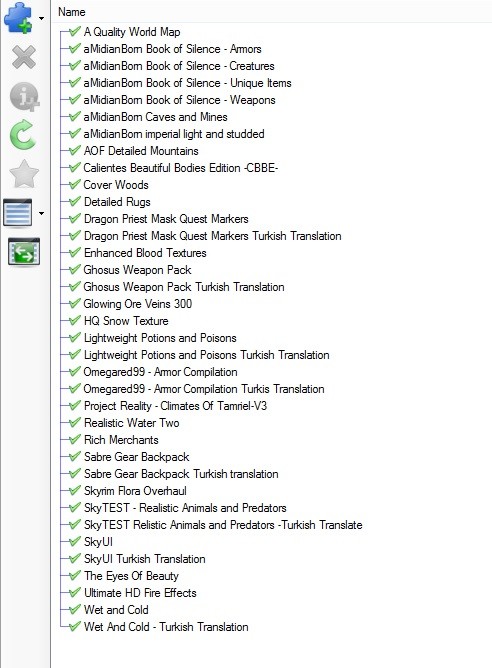Image resolution: width=492 pixels, height=668 pixels.
Task: Toggle checkmark for AOF Detailed Mountains
Action: pyautogui.click(x=75, y=150)
